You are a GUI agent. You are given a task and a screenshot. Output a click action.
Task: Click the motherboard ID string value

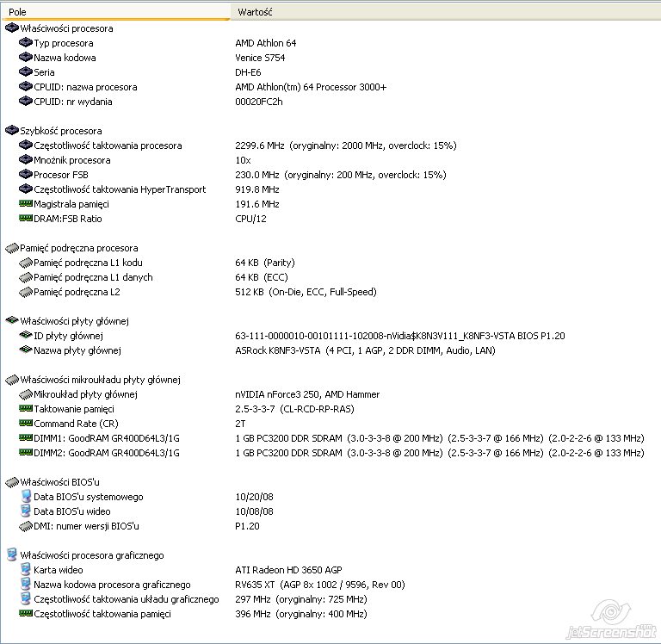[400, 336]
